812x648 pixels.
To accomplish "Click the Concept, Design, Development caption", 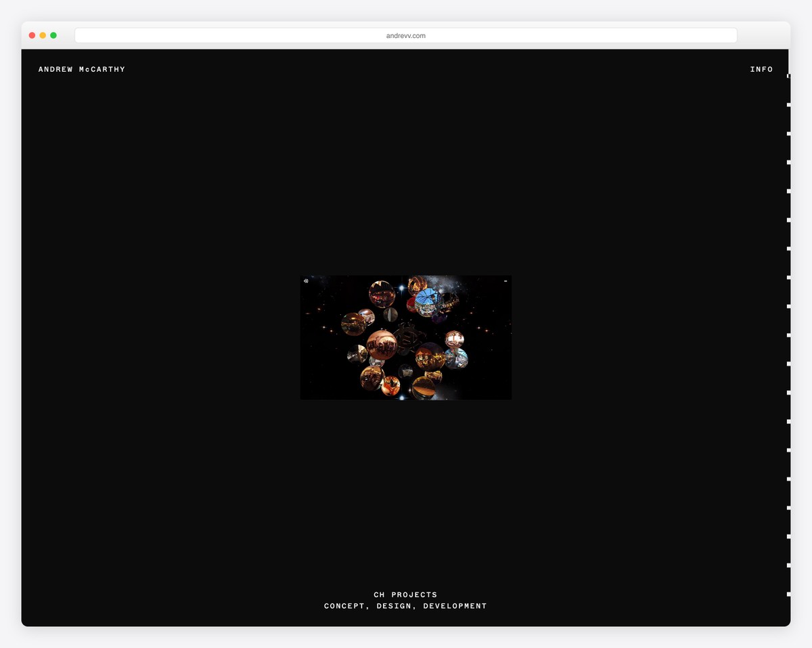I will pyautogui.click(x=405, y=606).
